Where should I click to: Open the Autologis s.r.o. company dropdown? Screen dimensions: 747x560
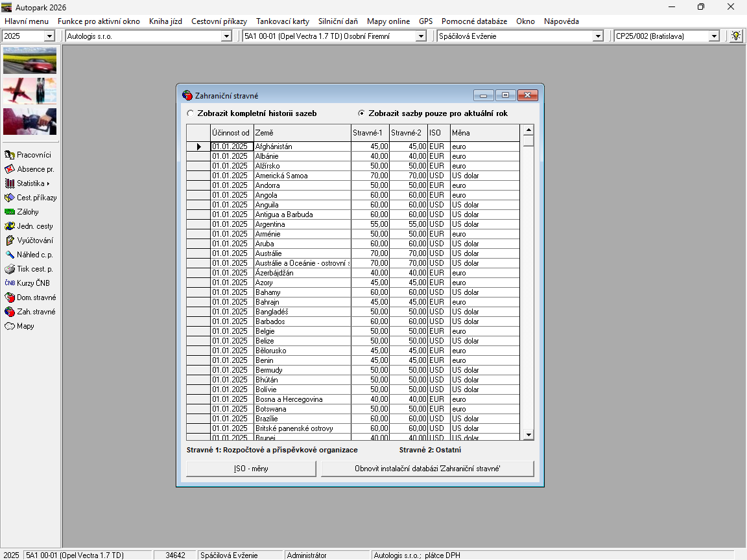pos(226,36)
